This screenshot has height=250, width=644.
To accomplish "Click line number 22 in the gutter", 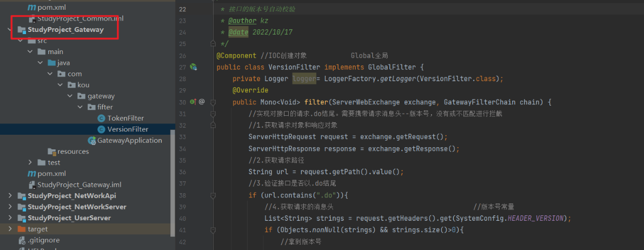I will (183, 9).
